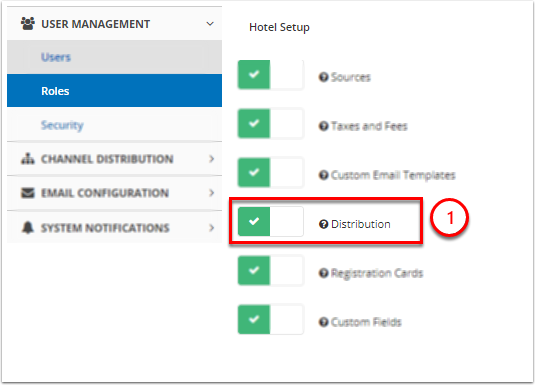Image resolution: width=535 pixels, height=385 pixels.
Task: Expand the Email Configuration section arrow
Action: [x=212, y=193]
